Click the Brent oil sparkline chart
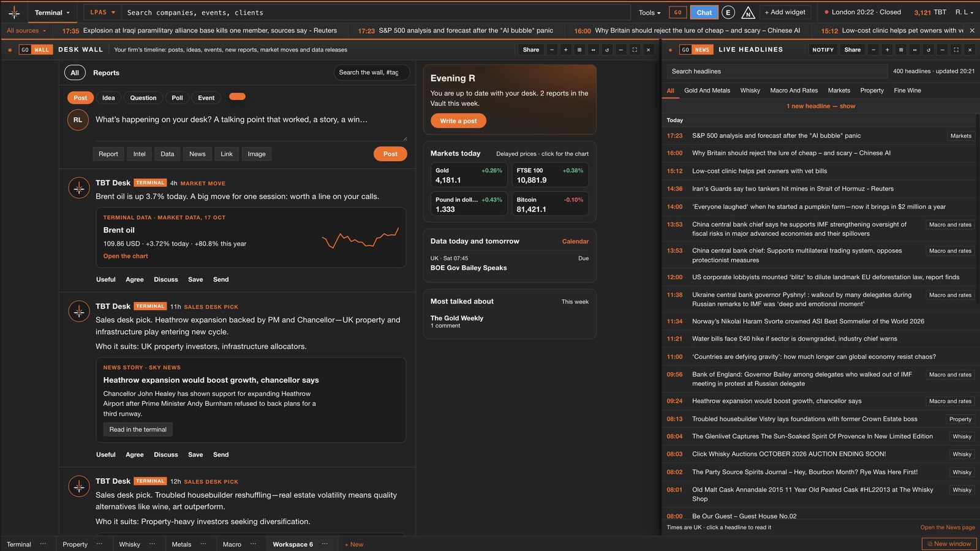 coord(360,238)
